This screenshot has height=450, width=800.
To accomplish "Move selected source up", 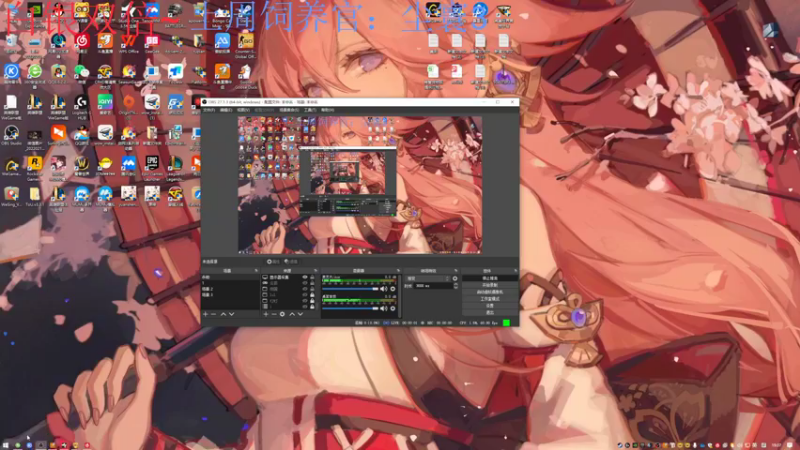I will tap(292, 314).
